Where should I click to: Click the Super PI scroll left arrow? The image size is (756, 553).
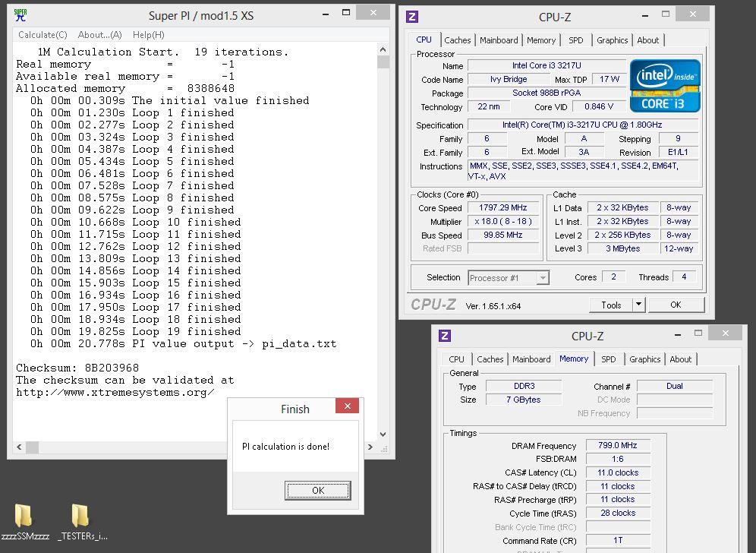pos(19,447)
